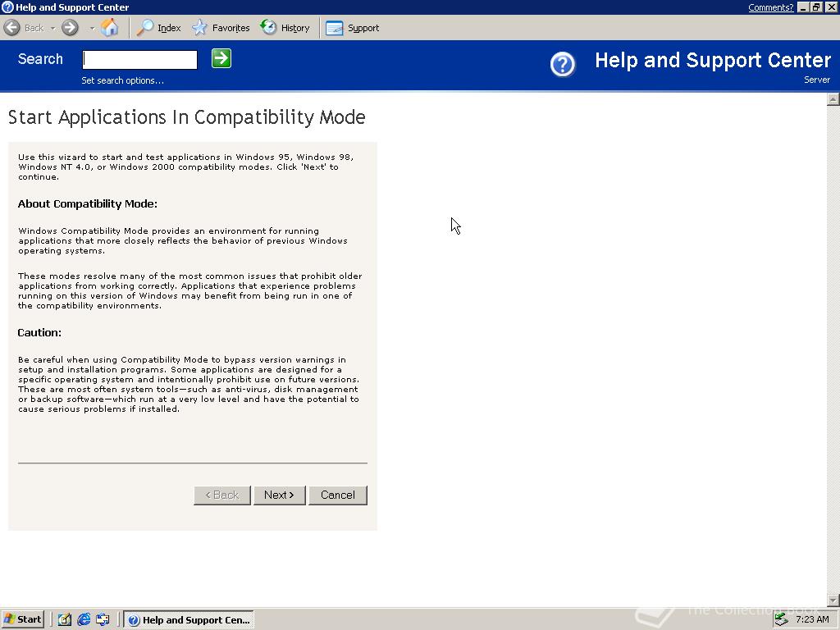Cancel the compatibility wizard

(337, 495)
